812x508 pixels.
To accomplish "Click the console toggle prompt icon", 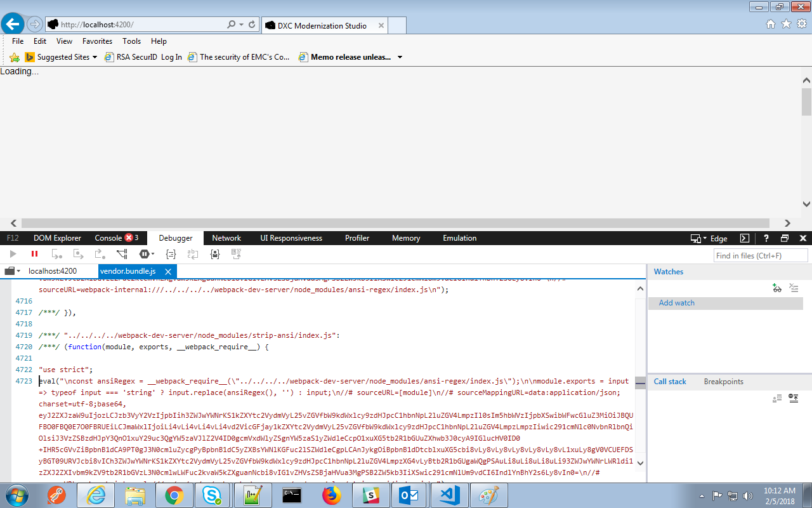I will 745,238.
